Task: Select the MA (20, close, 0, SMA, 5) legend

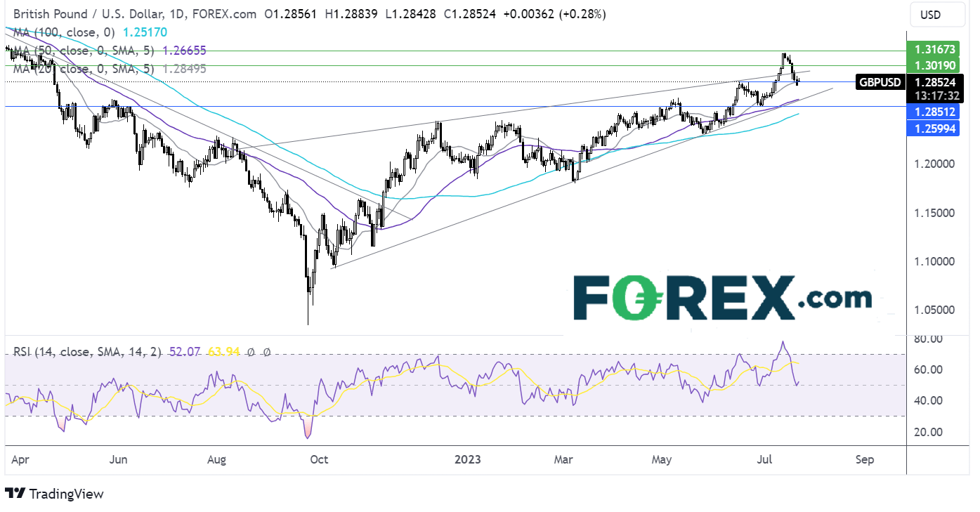Action: click(84, 68)
